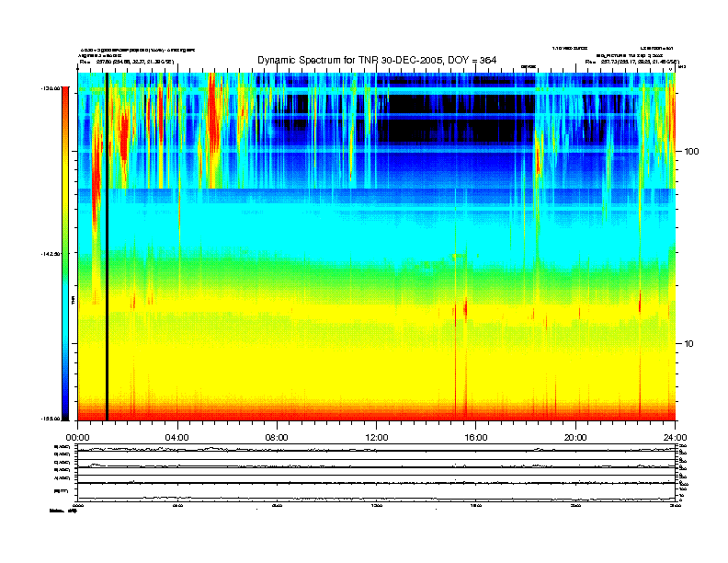Click the vertical rainbow color scale bar
The height and width of the screenshot is (563, 728).
[x=65, y=253]
